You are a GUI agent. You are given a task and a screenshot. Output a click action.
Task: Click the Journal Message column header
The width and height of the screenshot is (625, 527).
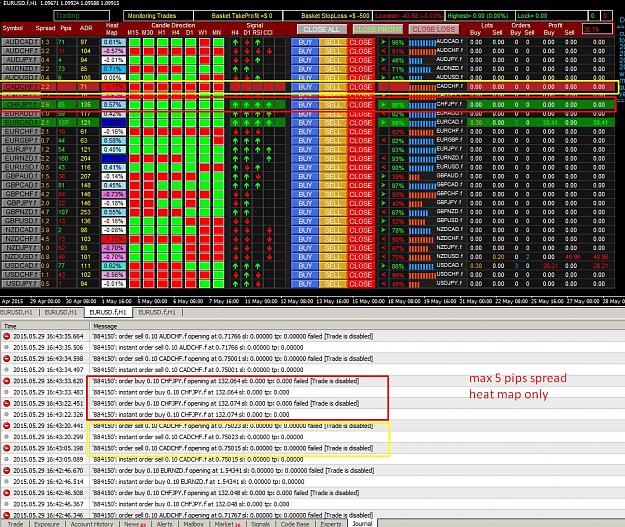357,326
